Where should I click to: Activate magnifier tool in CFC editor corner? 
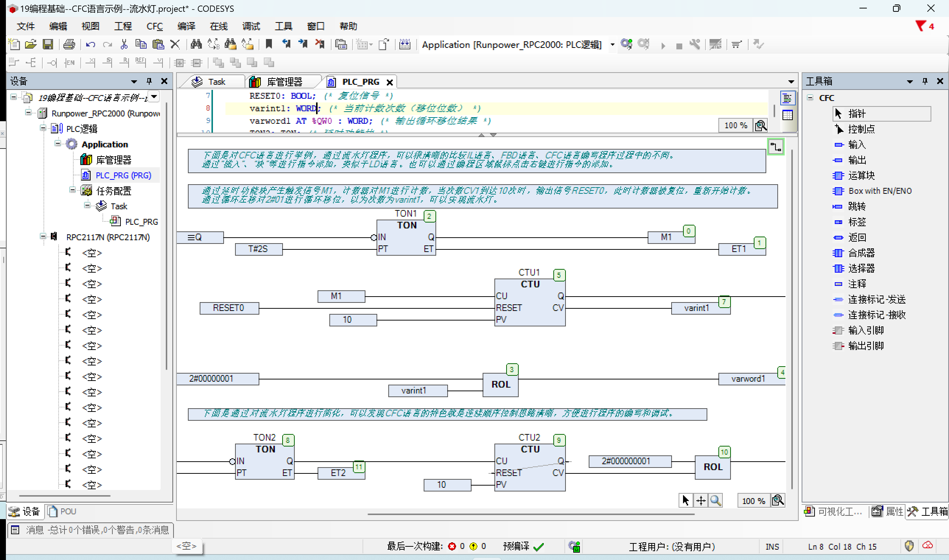point(715,500)
